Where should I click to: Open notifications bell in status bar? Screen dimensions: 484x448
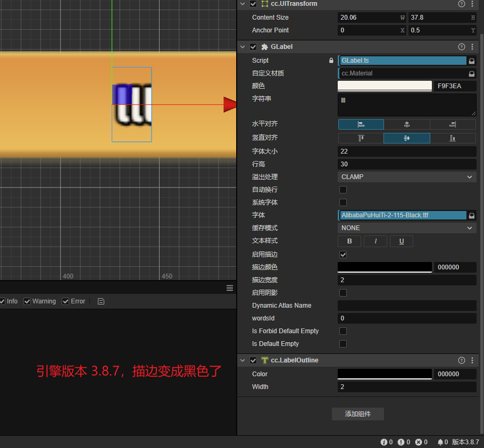(440, 442)
